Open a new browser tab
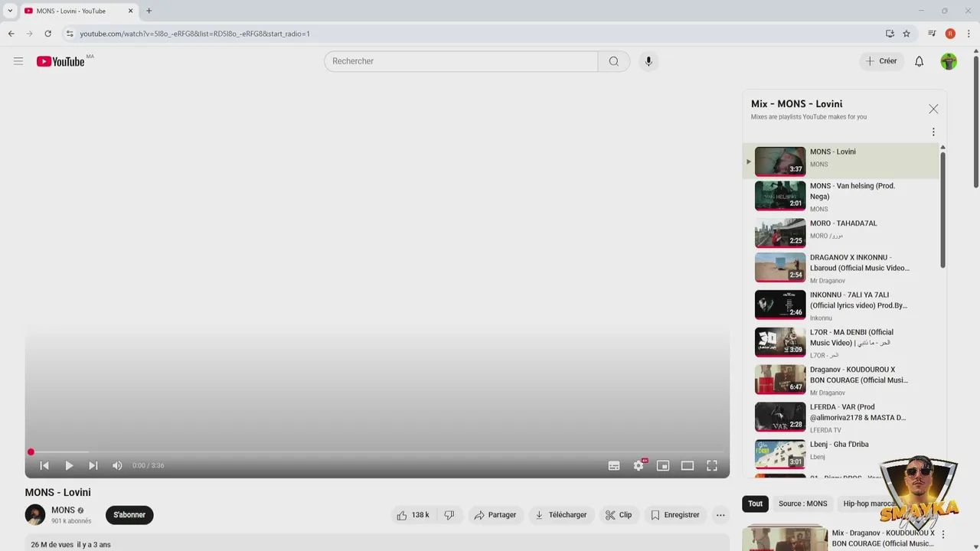This screenshot has width=980, height=551. click(x=149, y=11)
